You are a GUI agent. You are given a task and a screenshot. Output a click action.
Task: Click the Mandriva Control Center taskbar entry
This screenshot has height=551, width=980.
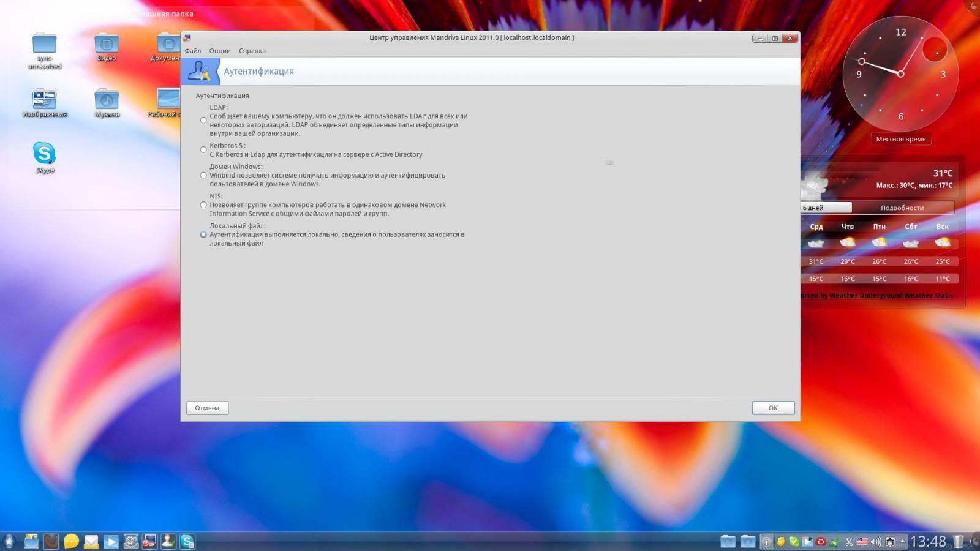[x=149, y=541]
